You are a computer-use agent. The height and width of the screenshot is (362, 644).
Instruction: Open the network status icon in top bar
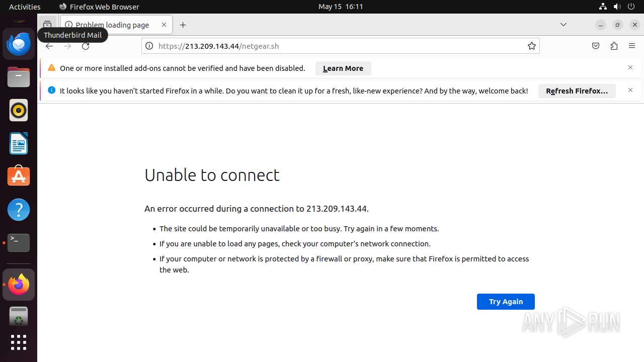[x=603, y=7]
